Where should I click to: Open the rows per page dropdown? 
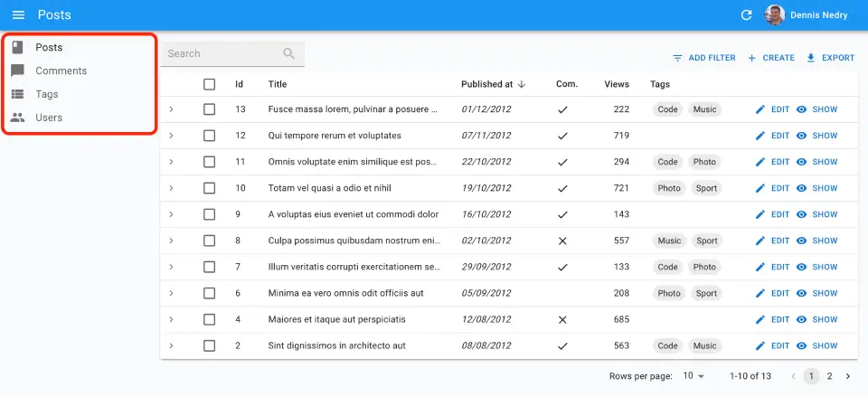[693, 375]
